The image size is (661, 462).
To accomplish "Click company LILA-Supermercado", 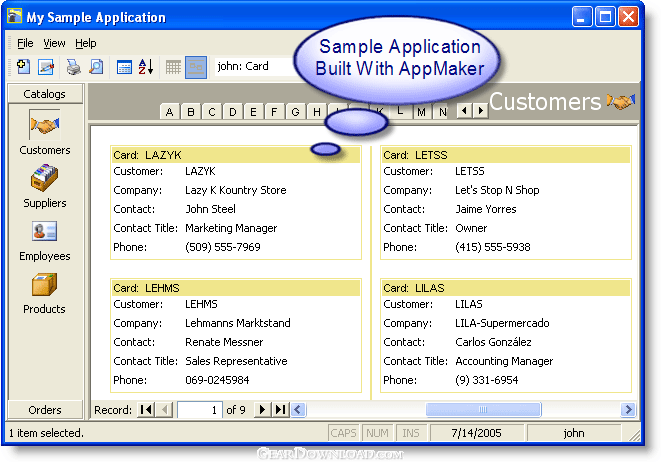I will 502,323.
